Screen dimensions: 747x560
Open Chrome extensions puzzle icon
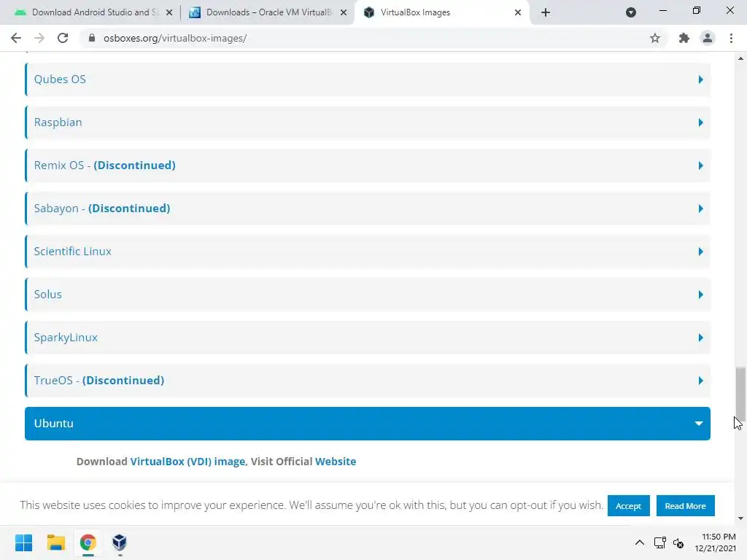(x=684, y=38)
